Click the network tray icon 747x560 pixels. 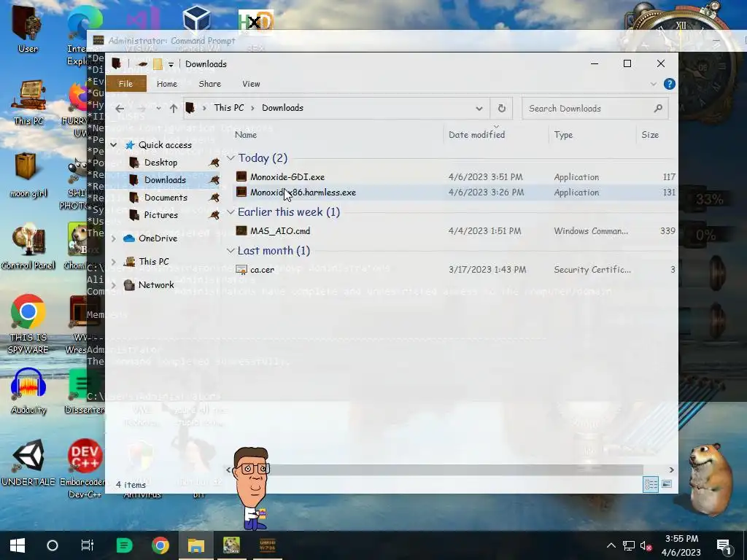(x=628, y=545)
